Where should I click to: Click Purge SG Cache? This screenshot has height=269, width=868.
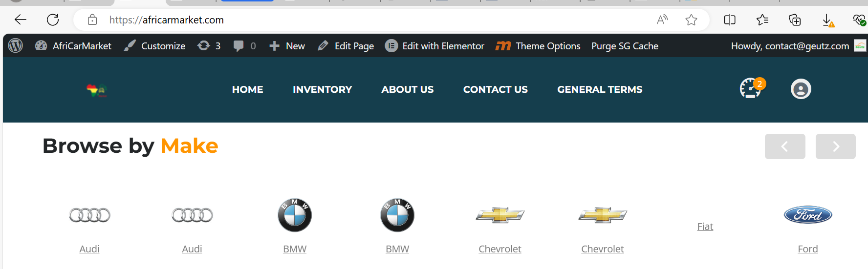(x=625, y=46)
